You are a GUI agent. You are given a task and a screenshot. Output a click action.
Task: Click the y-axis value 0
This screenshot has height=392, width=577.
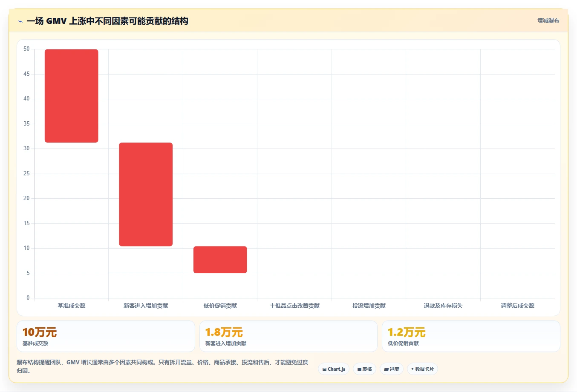[x=28, y=298]
